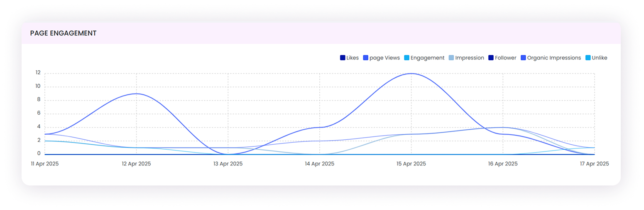
Task: Pick the 15 Apr 2025 axis label
Action: [411, 164]
